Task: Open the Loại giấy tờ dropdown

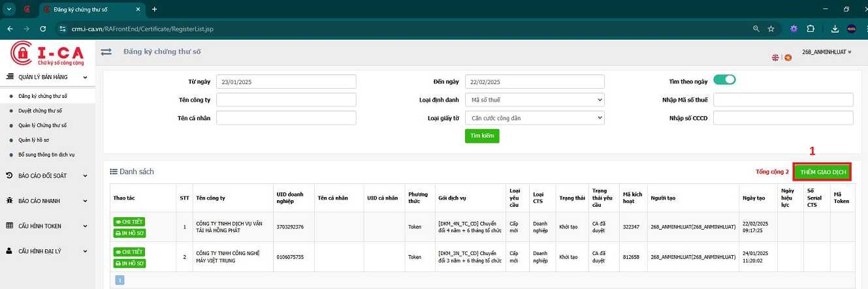Action: 534,118
